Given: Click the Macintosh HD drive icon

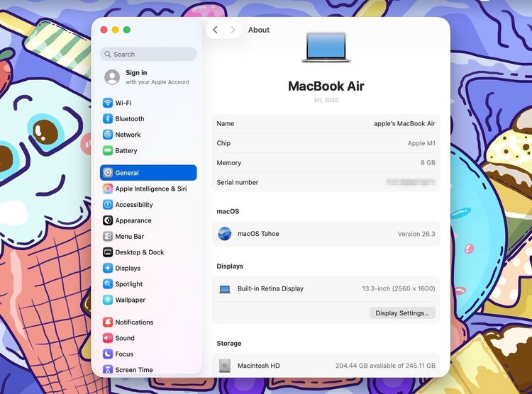Looking at the screenshot, I should pyautogui.click(x=225, y=366).
